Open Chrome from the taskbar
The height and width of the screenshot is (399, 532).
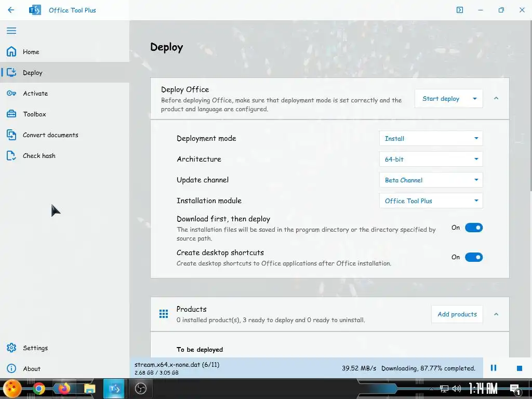(x=38, y=389)
